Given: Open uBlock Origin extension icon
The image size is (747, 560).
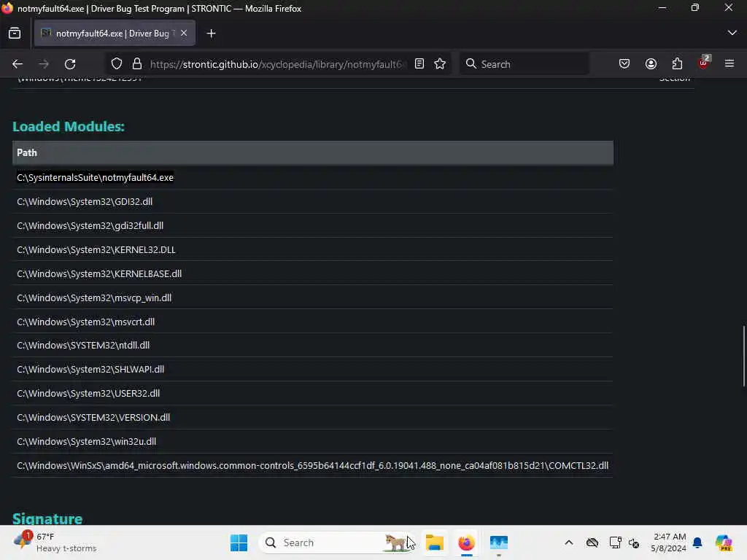Looking at the screenshot, I should pyautogui.click(x=704, y=63).
